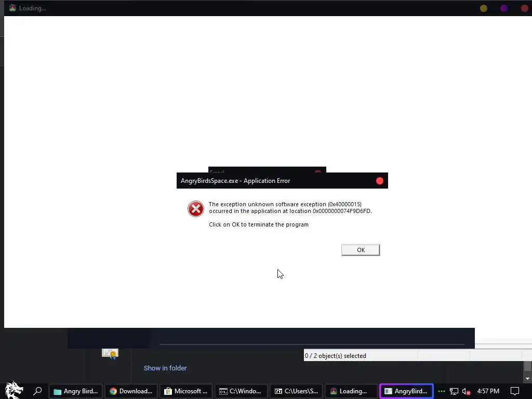
Task: Close the Loading window with the red dot
Action: 525,8
